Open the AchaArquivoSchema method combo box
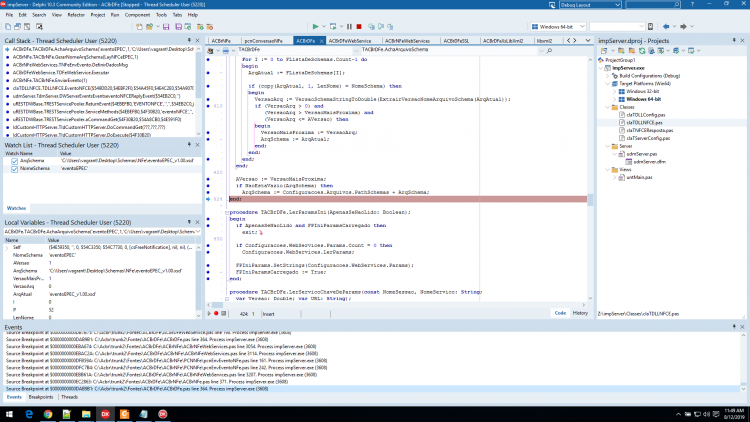Viewport: 750px width, 422px height. click(x=541, y=50)
